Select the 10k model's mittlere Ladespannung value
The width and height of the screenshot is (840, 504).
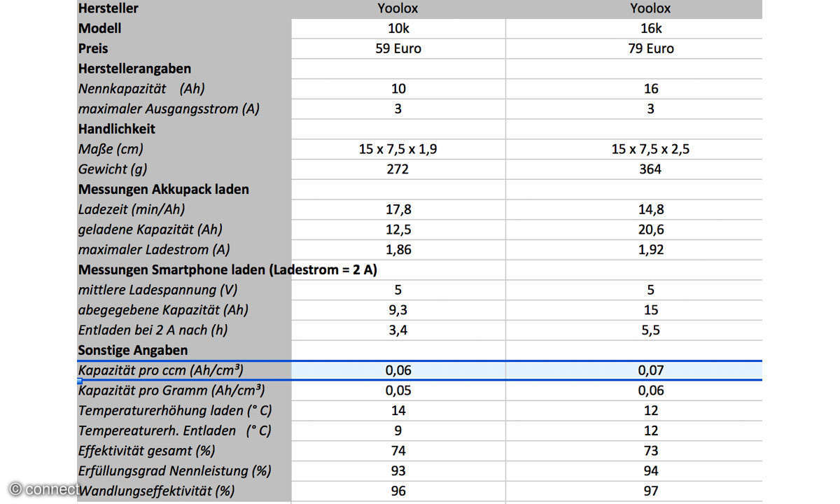pos(398,290)
